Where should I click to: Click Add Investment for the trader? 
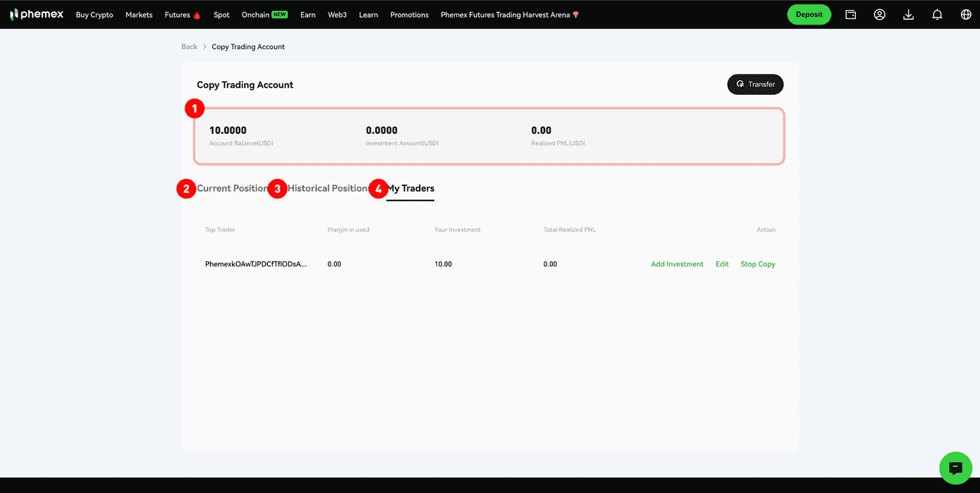677,264
